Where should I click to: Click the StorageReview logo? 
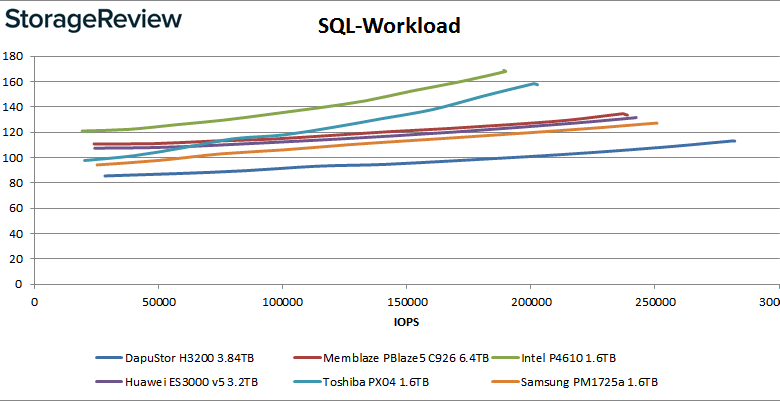pyautogui.click(x=93, y=20)
